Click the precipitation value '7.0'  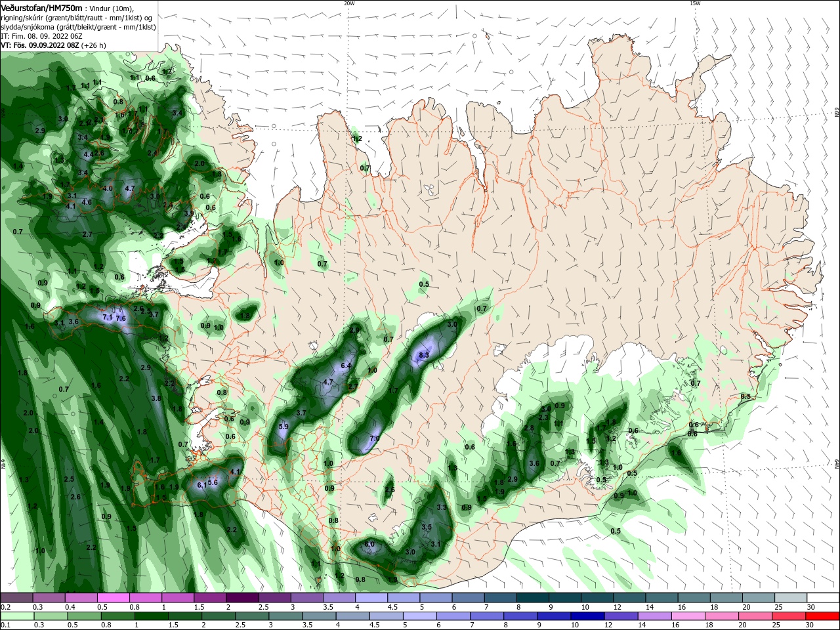click(375, 438)
